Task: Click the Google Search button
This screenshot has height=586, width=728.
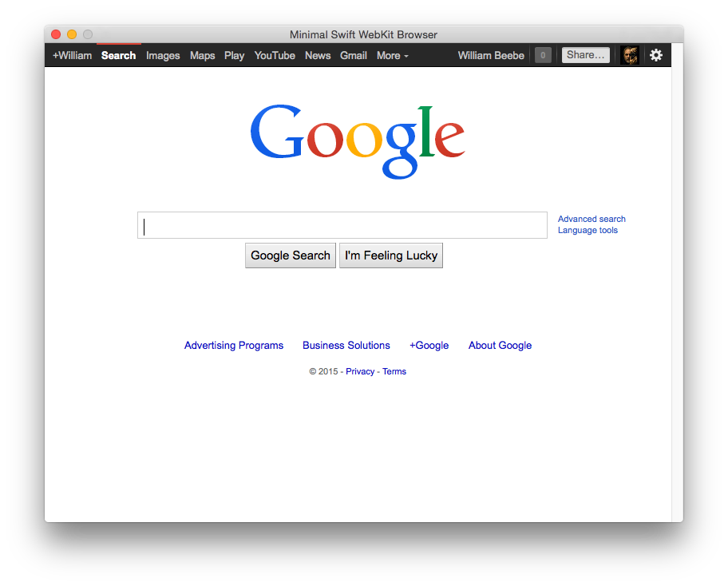Action: pos(291,255)
